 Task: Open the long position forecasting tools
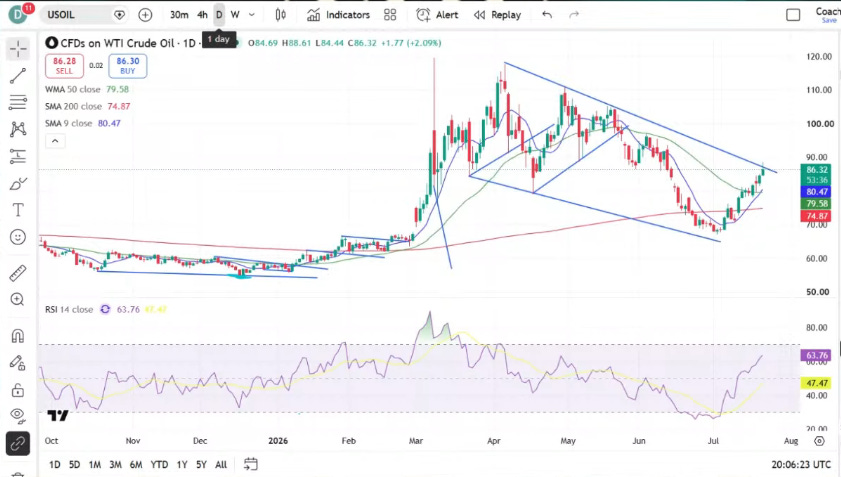(x=18, y=156)
